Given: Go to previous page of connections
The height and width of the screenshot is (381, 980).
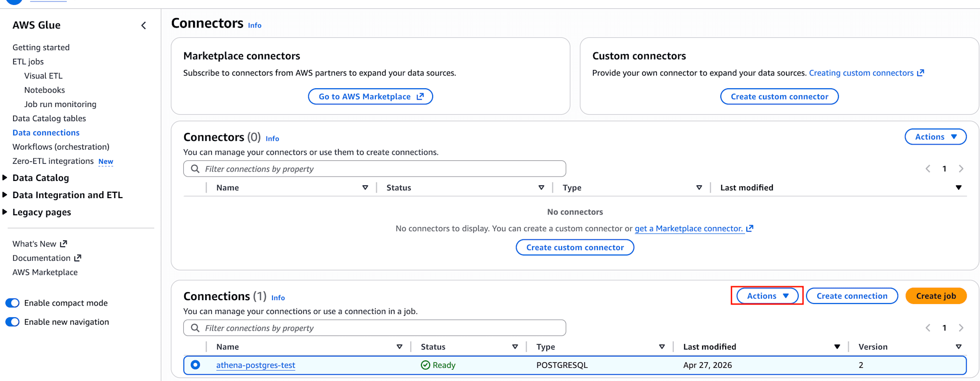Looking at the screenshot, I should click(928, 328).
